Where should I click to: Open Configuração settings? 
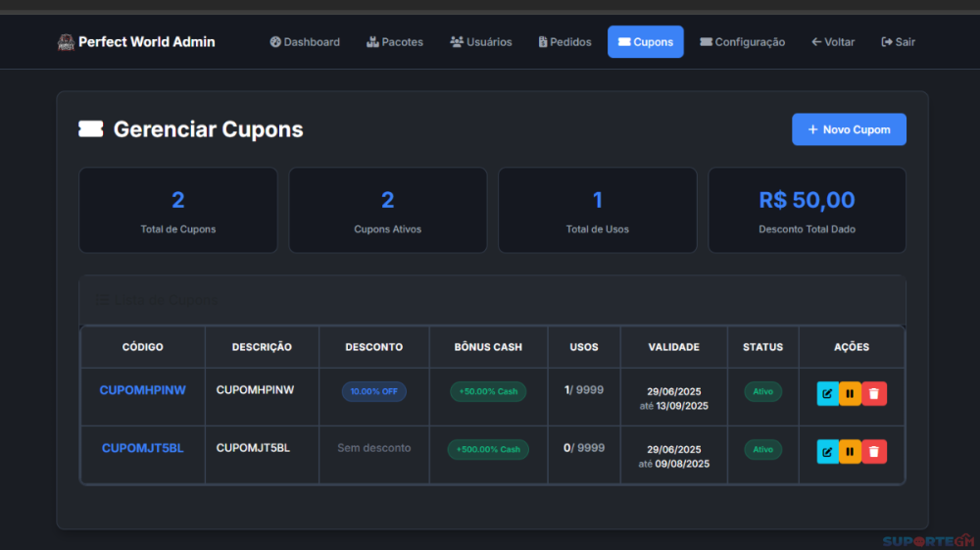[742, 42]
